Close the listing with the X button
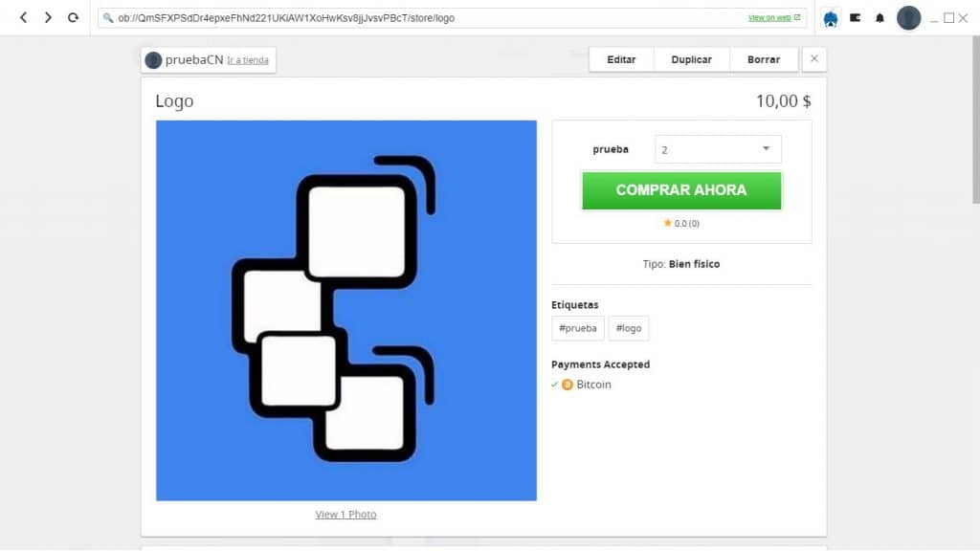 [814, 58]
